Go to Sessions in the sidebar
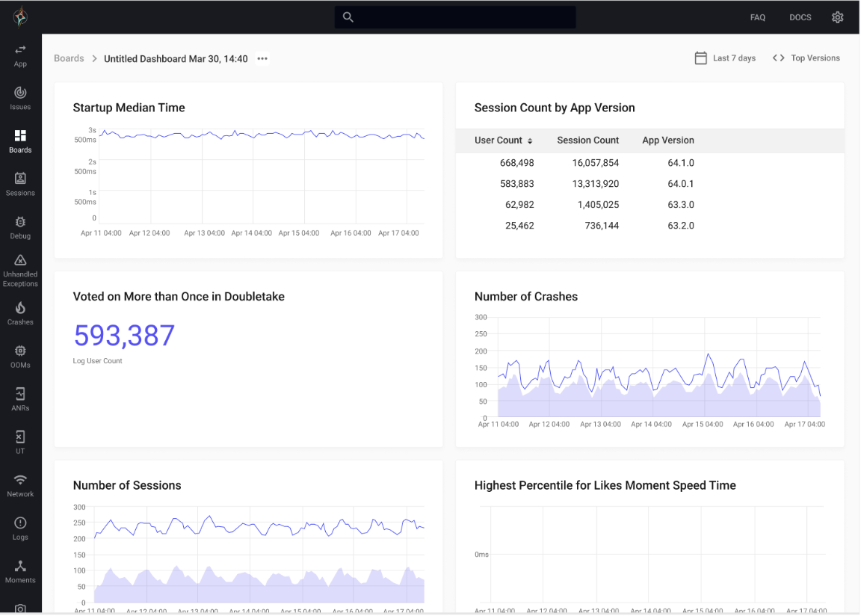The height and width of the screenshot is (616, 861). point(20,185)
